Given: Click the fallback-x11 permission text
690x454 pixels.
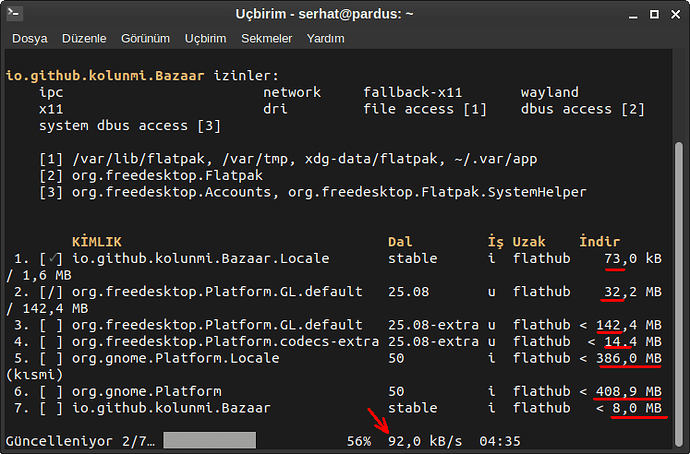Looking at the screenshot, I should [x=413, y=92].
